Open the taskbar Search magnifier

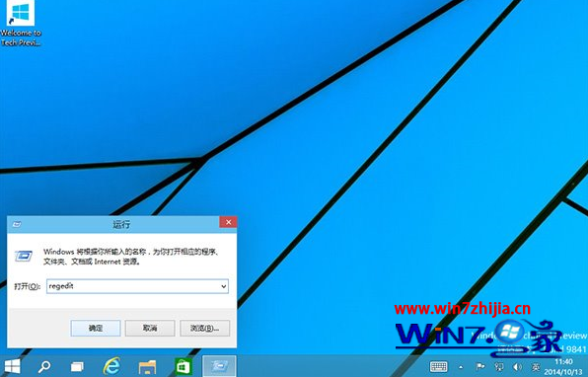pos(44,366)
